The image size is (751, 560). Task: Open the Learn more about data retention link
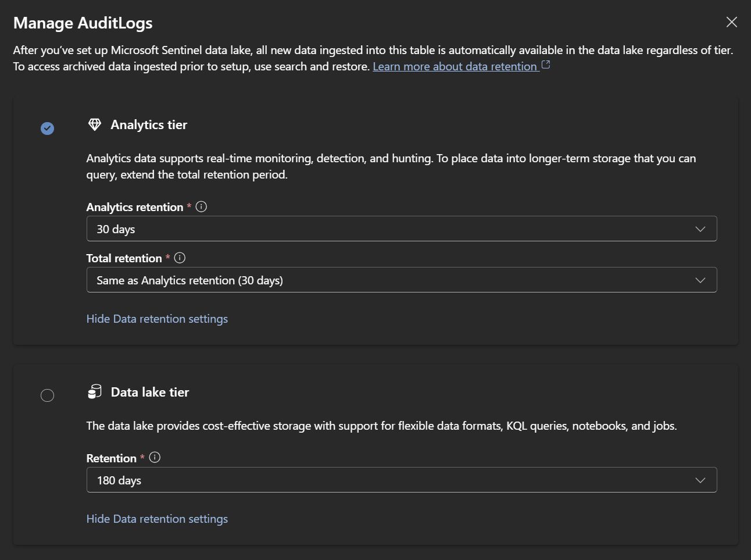[456, 66]
